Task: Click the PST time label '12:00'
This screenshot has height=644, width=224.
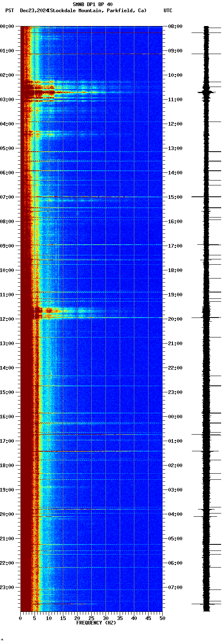Action: 7,319
